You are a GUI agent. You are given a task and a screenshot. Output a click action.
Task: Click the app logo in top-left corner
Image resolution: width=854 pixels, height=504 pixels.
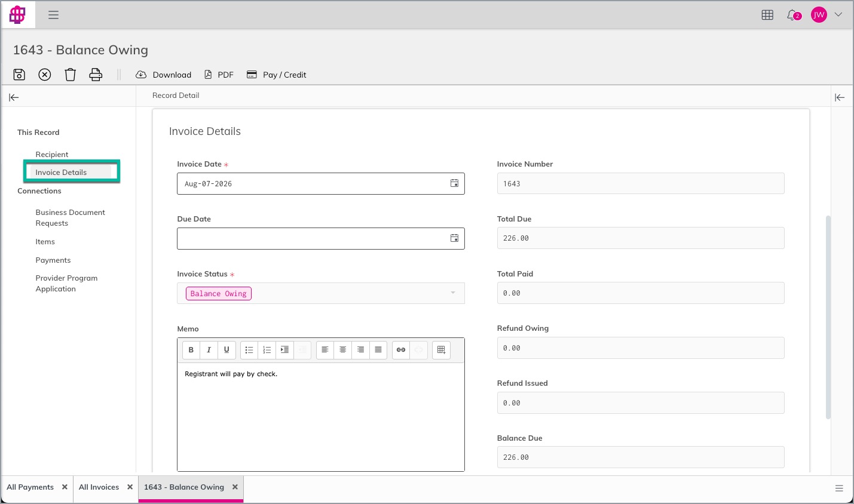click(17, 14)
